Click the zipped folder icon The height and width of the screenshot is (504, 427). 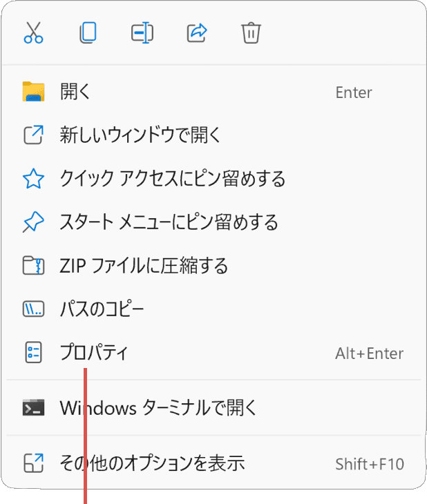[x=33, y=266]
